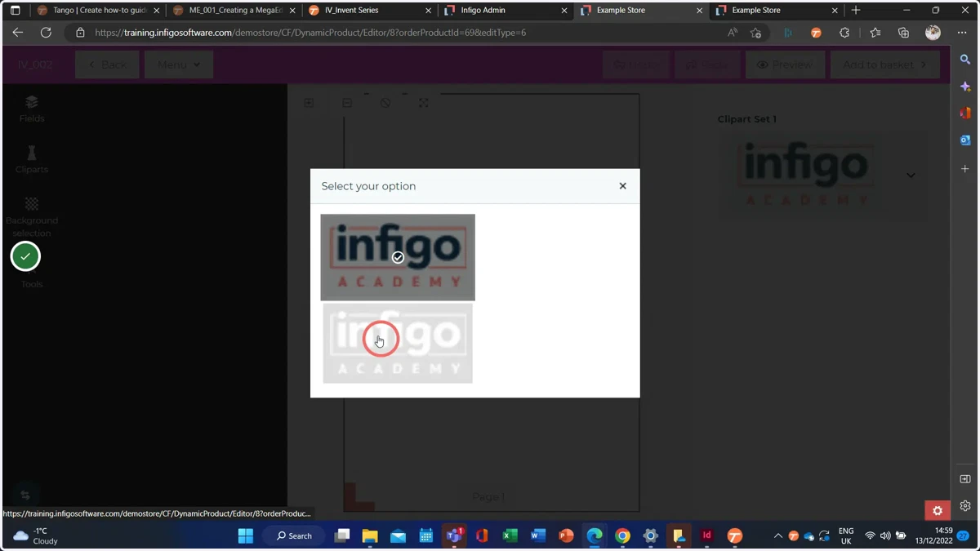Open Microsoft Teams from taskbar

[454, 535]
